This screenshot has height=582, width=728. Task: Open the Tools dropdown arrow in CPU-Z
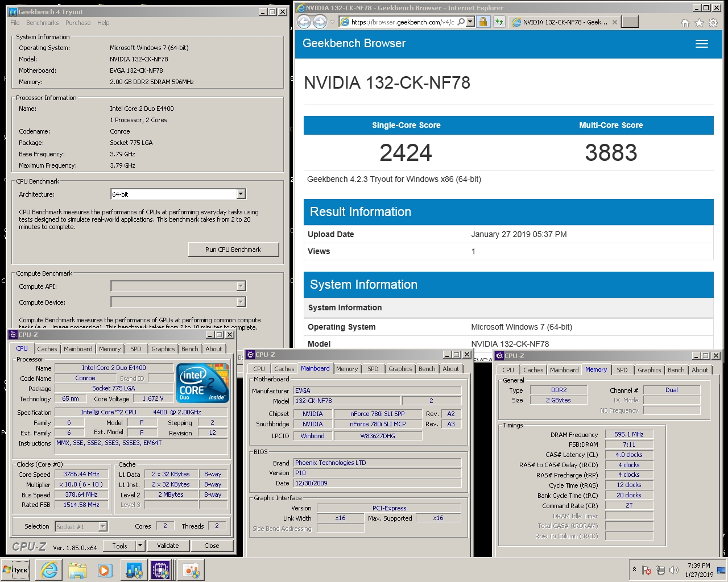[140, 546]
